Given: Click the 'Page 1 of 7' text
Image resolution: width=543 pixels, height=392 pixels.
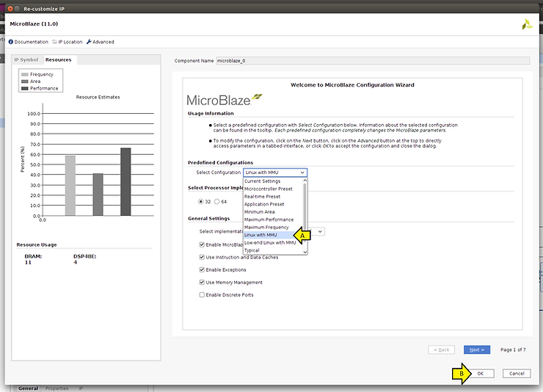Looking at the screenshot, I should [x=513, y=349].
